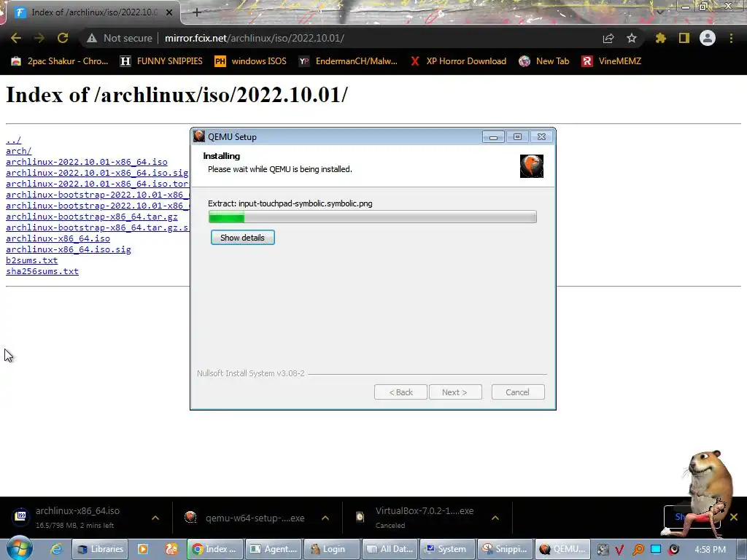
Task: Open the arch/ directory link
Action: 18,151
